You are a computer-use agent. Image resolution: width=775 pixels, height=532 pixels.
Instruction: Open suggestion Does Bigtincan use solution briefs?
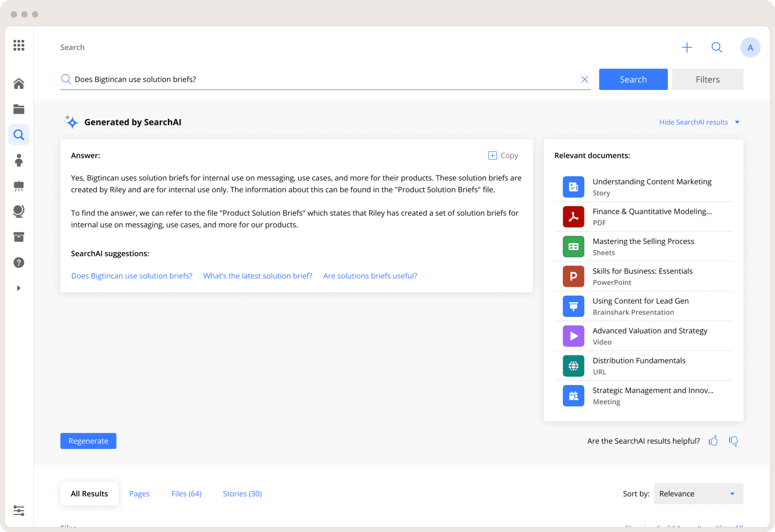point(131,276)
